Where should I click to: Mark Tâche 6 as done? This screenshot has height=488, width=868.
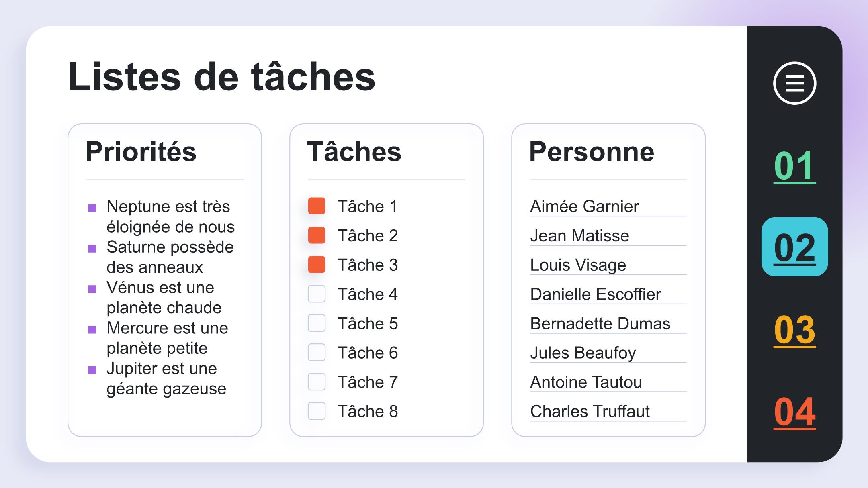click(317, 353)
